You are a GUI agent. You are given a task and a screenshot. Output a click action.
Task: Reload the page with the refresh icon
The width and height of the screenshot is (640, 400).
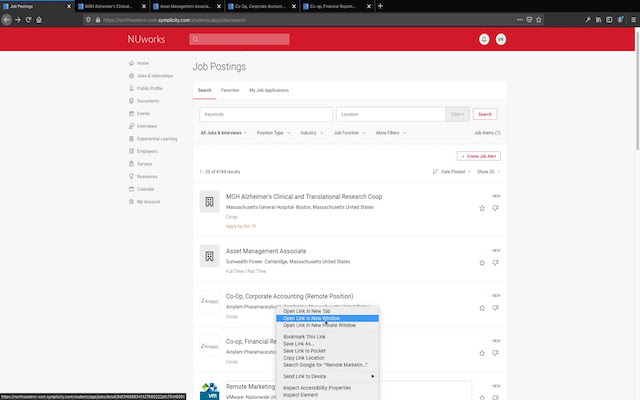28,20
